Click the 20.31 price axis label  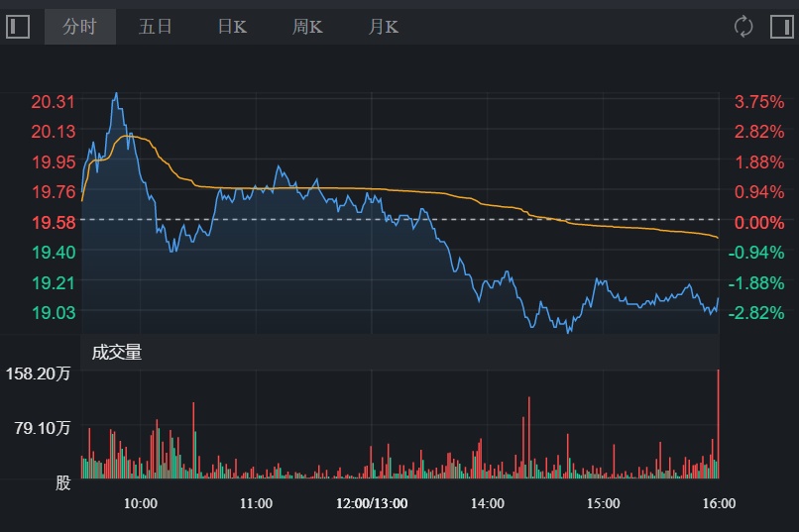pos(54,101)
